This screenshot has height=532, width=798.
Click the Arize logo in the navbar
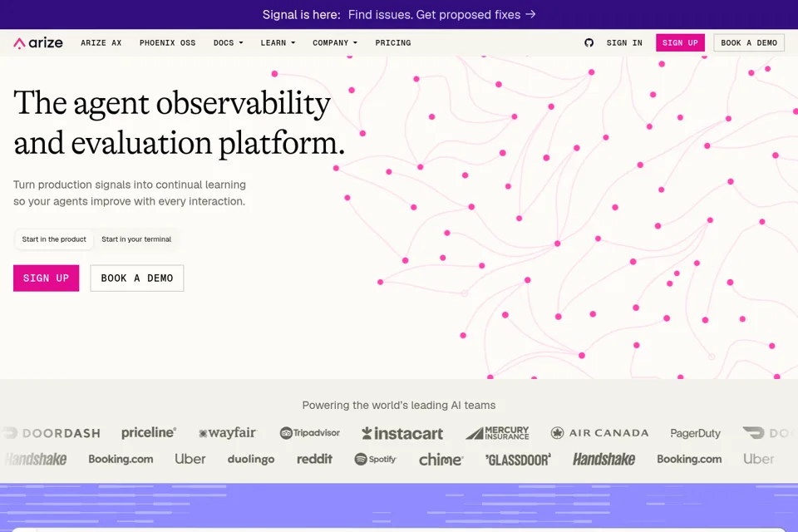[38, 42]
